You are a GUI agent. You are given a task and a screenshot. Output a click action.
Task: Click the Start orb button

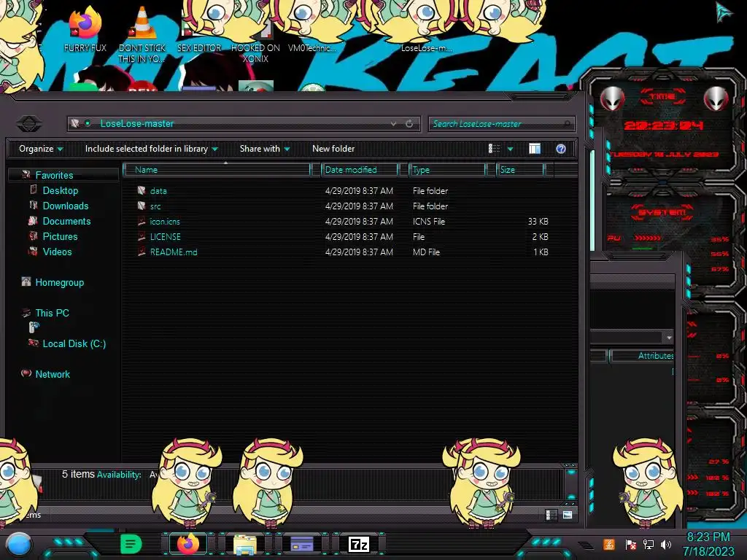pos(19,545)
